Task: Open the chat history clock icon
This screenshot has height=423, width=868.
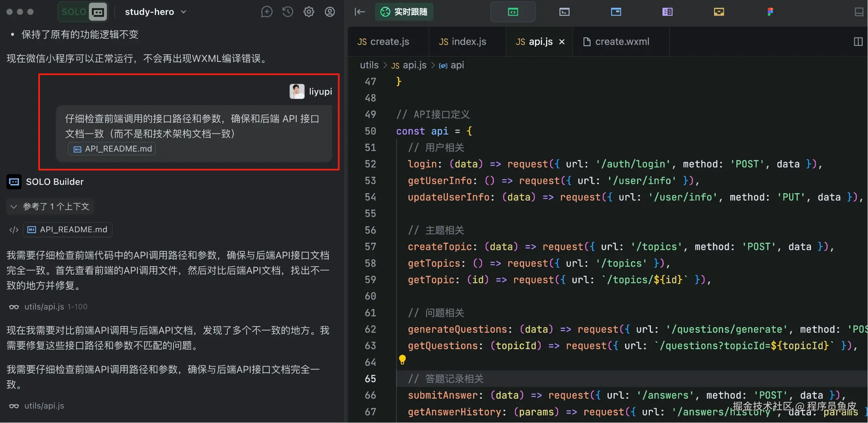Action: tap(288, 12)
